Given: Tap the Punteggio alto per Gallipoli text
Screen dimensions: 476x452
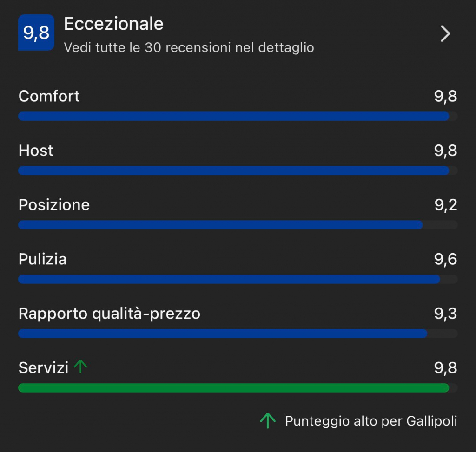Looking at the screenshot, I should 371,421.
